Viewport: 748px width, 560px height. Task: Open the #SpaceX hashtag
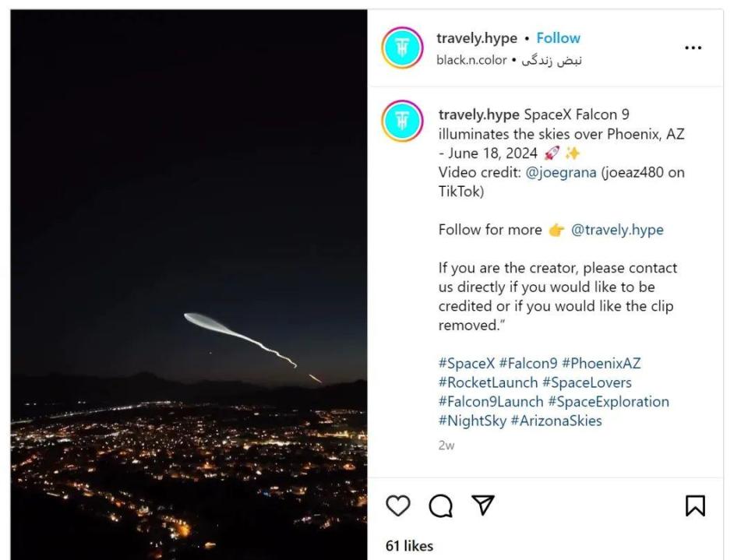click(x=467, y=364)
